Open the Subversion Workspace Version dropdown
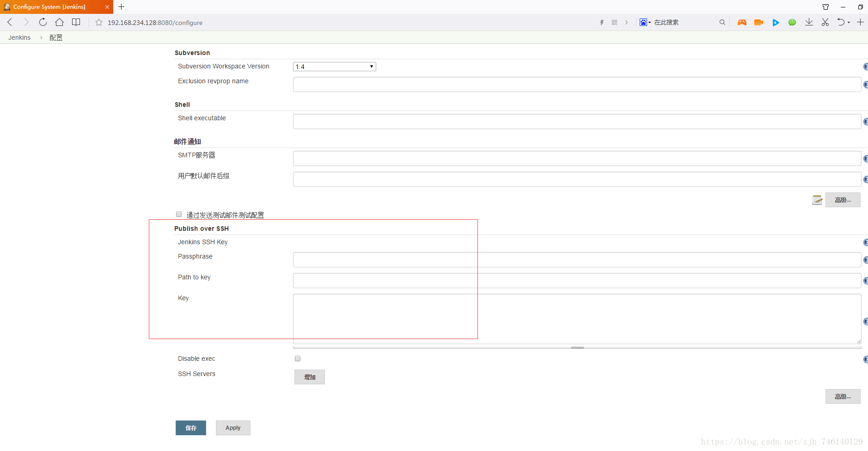Viewport: 868px width, 451px height. (335, 67)
